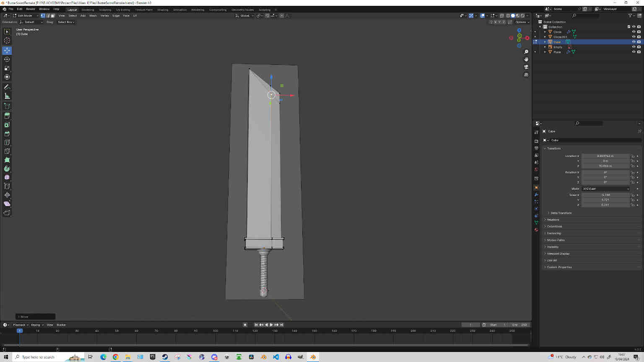This screenshot has height=362, width=644.
Task: Select the Loop Cut tool
Action: (x=7, y=142)
